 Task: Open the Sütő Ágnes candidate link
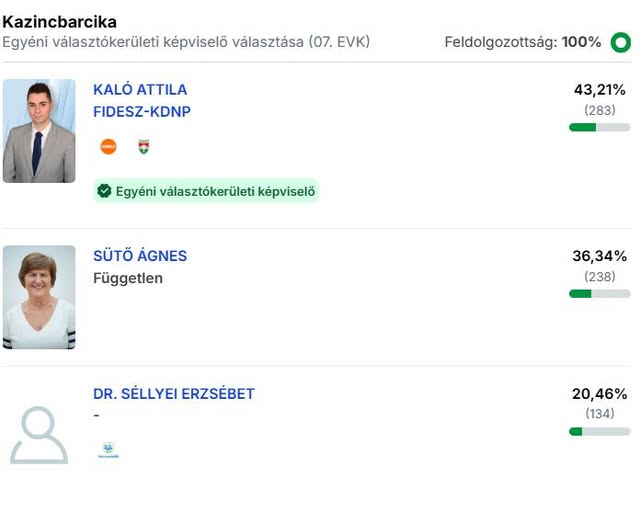(x=140, y=256)
